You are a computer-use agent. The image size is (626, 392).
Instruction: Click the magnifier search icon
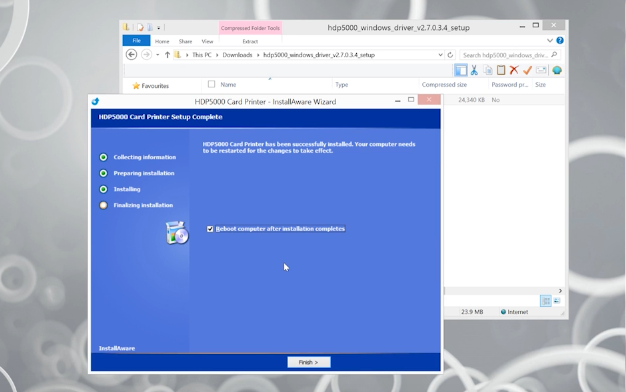554,55
